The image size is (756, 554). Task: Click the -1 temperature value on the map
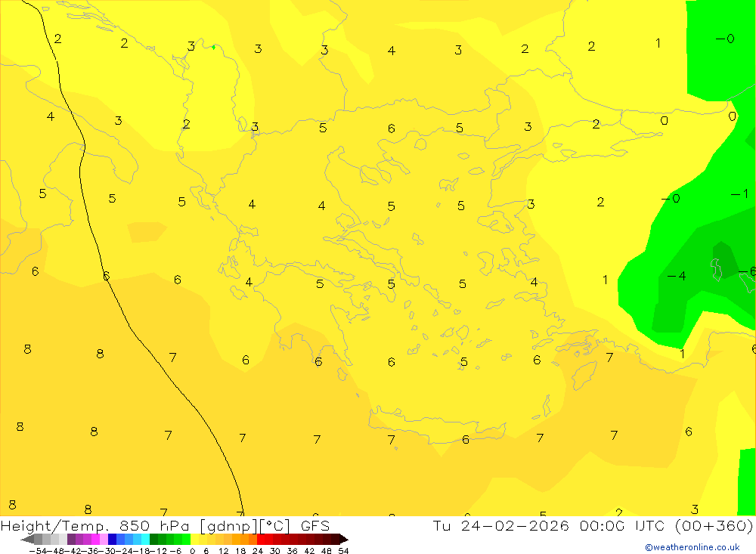pos(739,193)
